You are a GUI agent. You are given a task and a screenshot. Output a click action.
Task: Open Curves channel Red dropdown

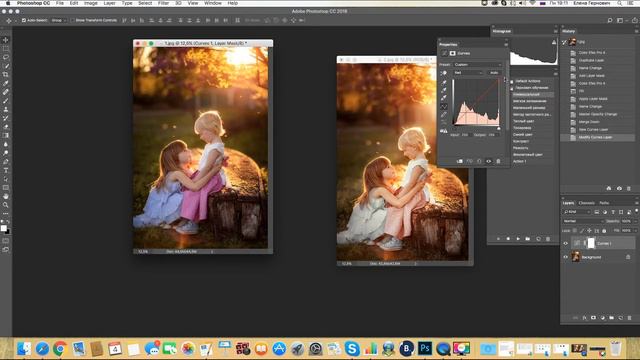coord(468,73)
